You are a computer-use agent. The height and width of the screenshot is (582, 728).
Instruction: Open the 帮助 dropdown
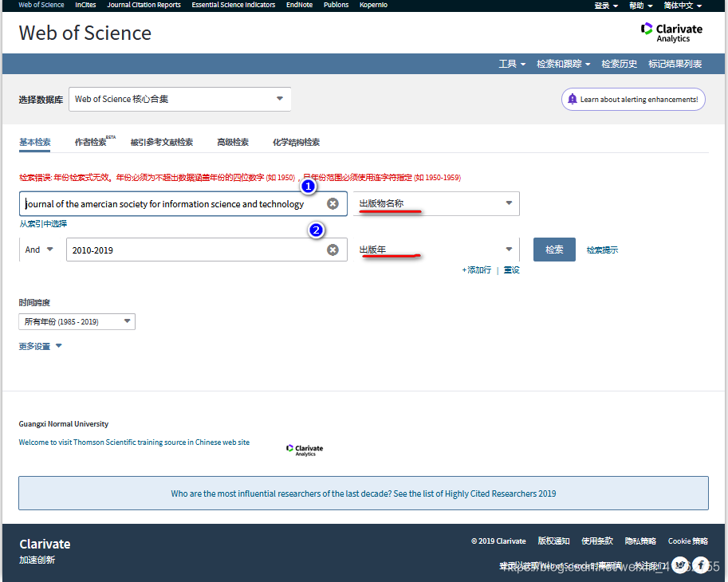coord(641,6)
